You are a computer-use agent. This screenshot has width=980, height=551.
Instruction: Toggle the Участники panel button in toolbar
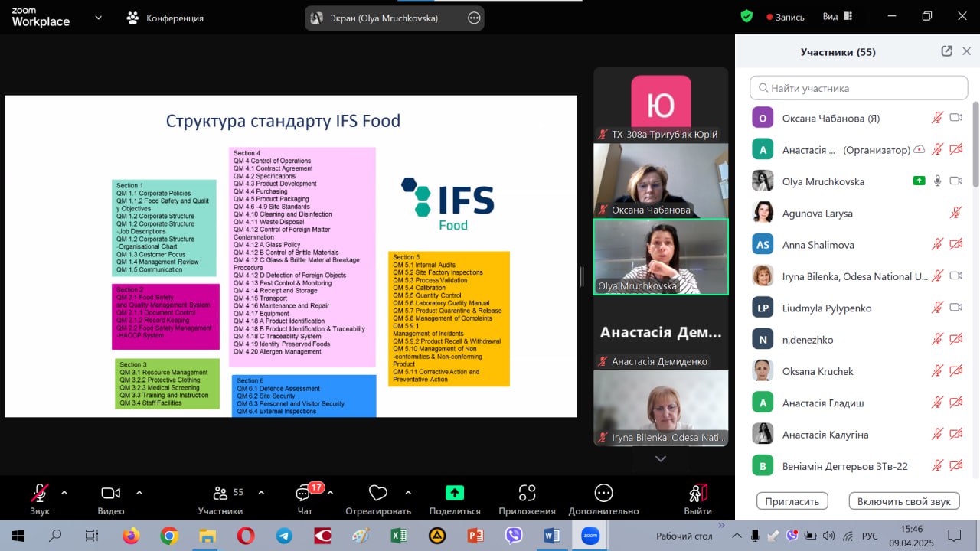point(220,499)
